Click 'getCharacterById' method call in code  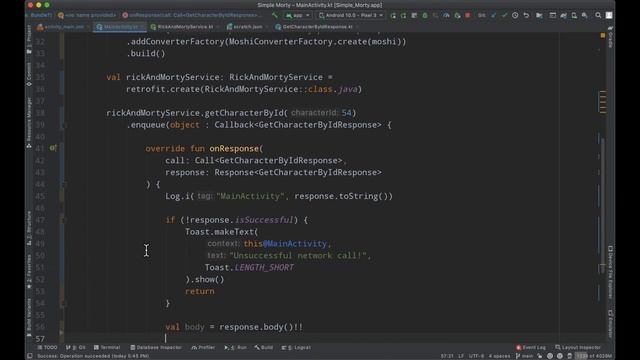coord(244,113)
